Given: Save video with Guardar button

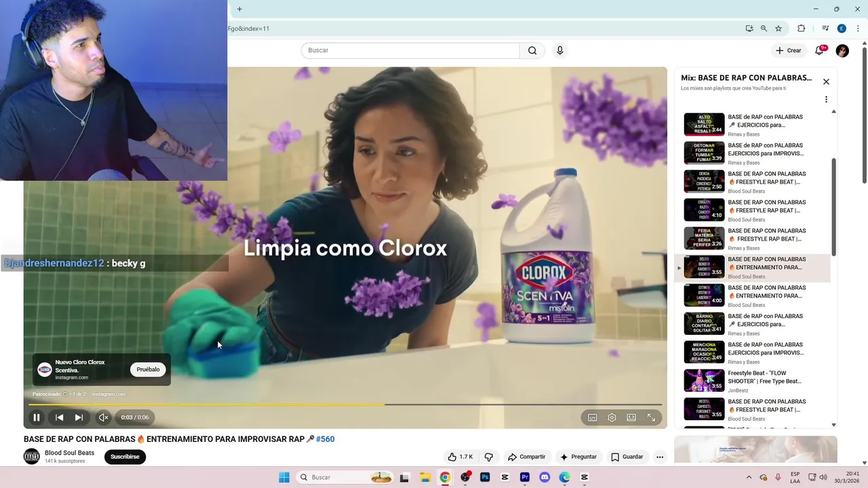Looking at the screenshot, I should [x=627, y=457].
